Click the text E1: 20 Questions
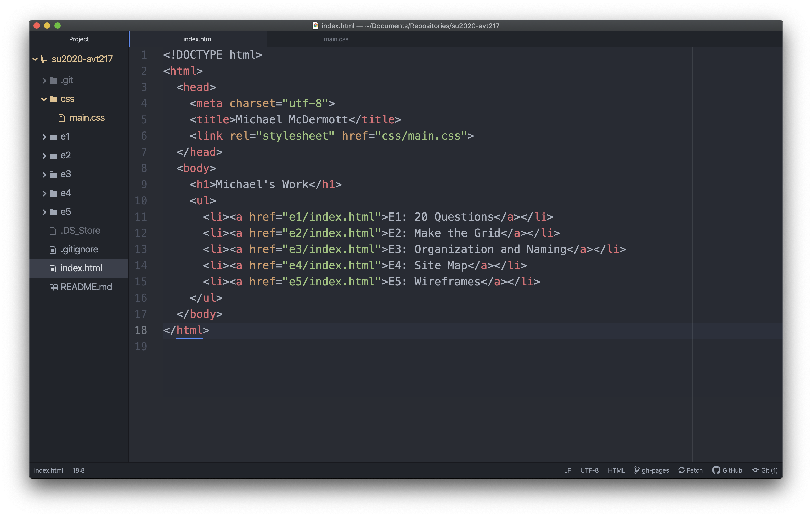This screenshot has height=517, width=812. [441, 217]
